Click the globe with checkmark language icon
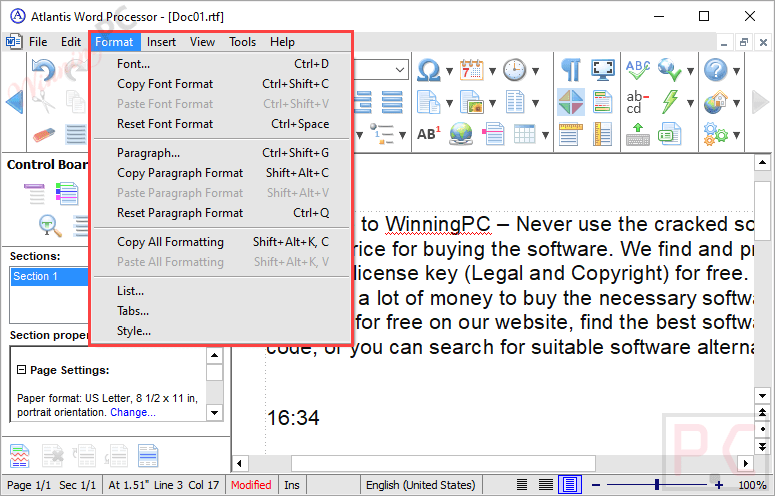Image resolution: width=775 pixels, height=496 pixels. click(670, 70)
